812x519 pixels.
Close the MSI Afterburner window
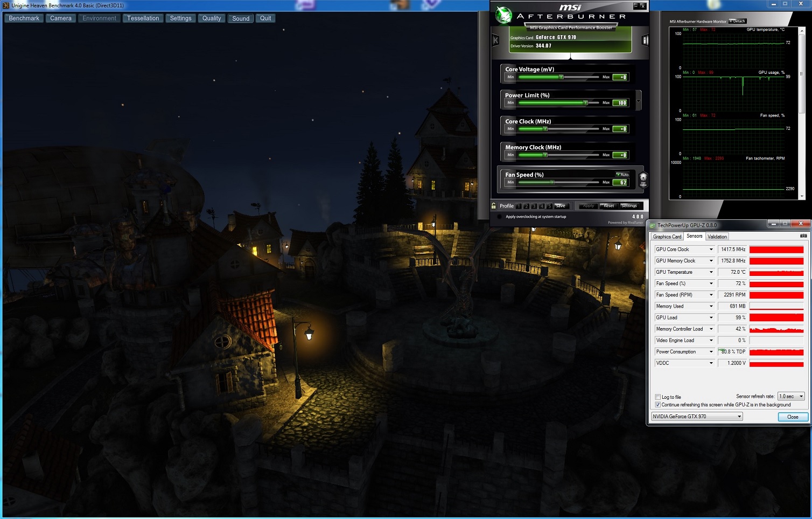point(642,5)
